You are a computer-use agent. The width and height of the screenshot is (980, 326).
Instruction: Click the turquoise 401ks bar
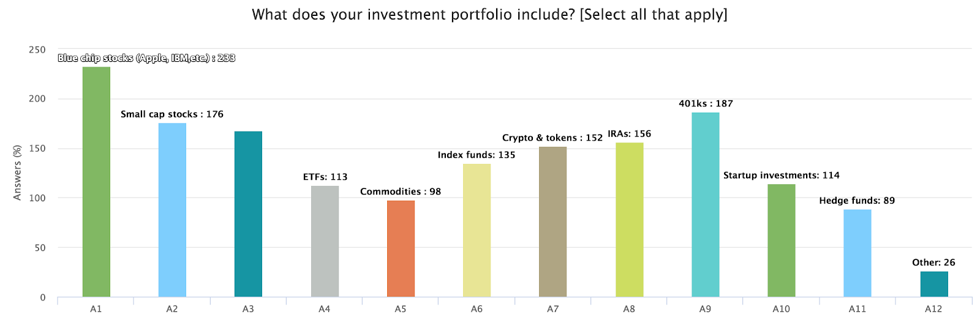point(705,204)
